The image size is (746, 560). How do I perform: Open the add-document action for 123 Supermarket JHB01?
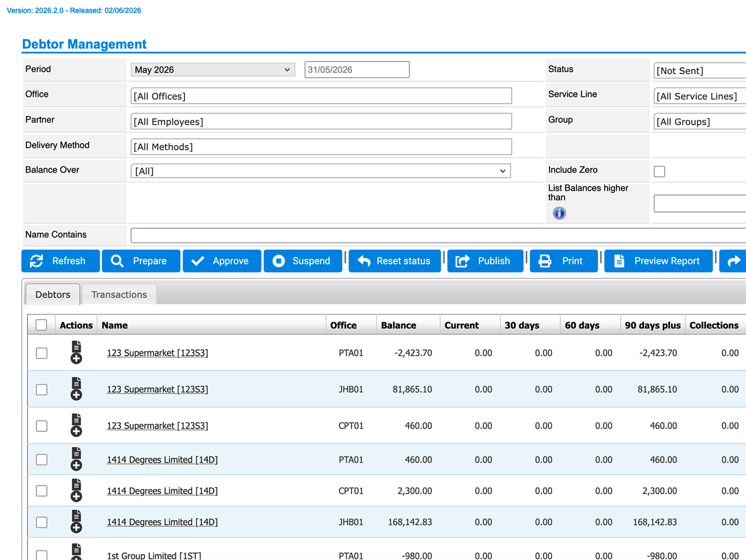coord(76,389)
